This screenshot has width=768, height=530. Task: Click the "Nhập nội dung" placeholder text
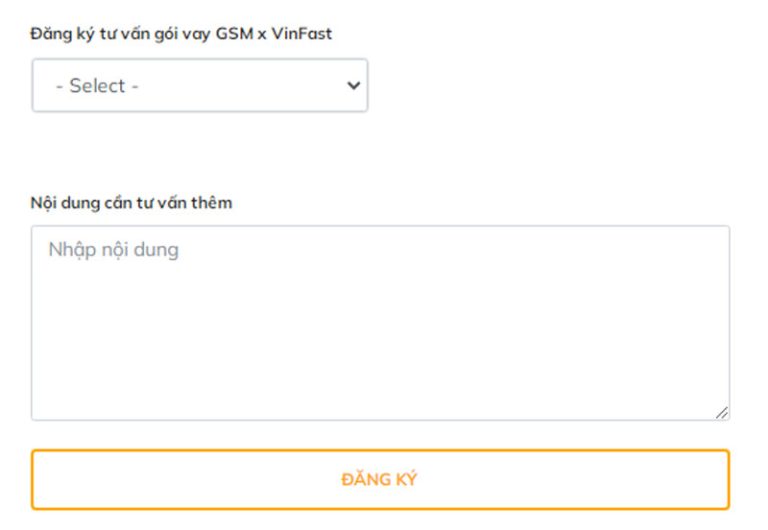click(113, 250)
